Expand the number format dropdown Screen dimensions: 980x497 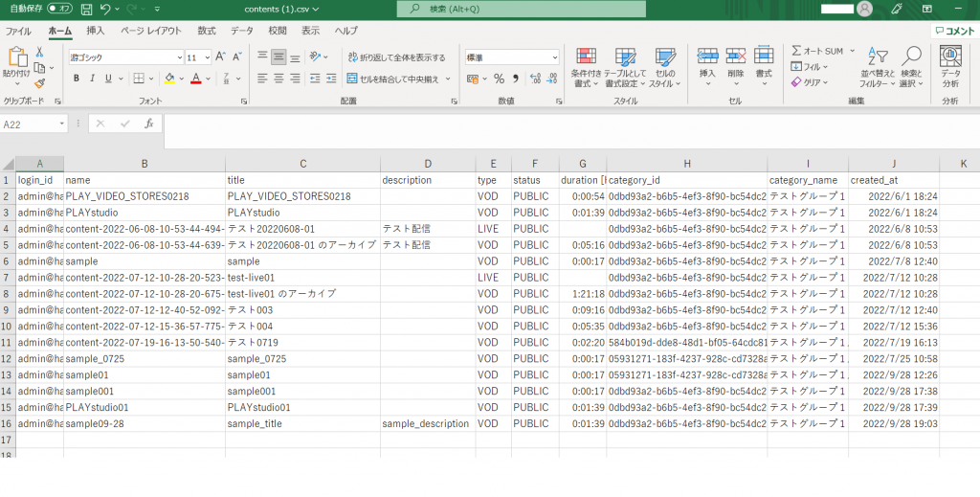click(553, 57)
